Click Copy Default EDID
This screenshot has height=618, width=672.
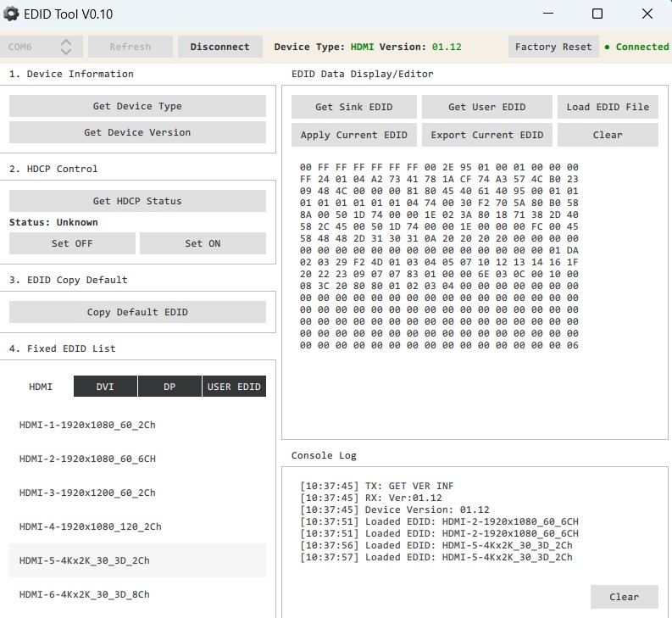(x=137, y=312)
